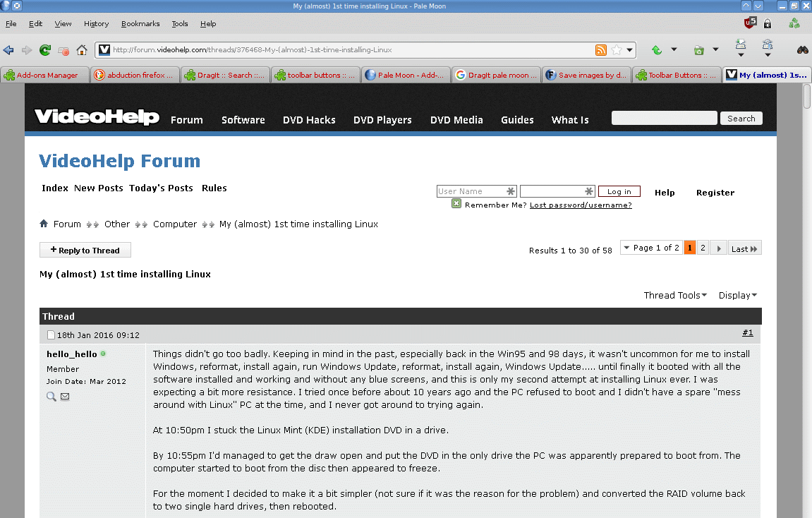
Task: Open post permalink #1
Action: 748,332
